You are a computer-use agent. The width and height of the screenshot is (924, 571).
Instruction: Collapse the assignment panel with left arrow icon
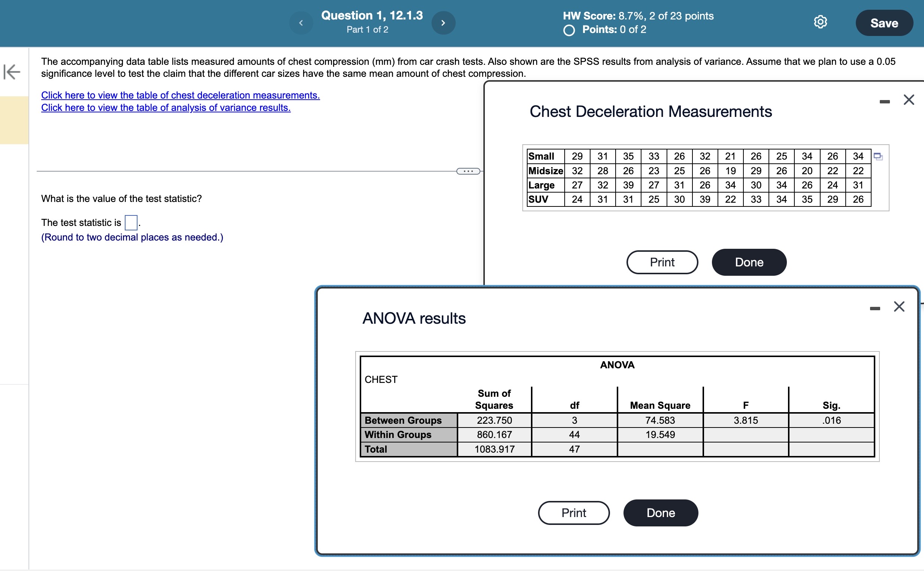pos(12,72)
